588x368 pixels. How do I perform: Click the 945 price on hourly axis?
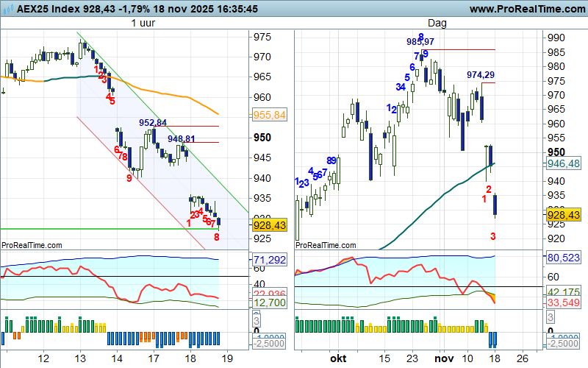coord(262,158)
